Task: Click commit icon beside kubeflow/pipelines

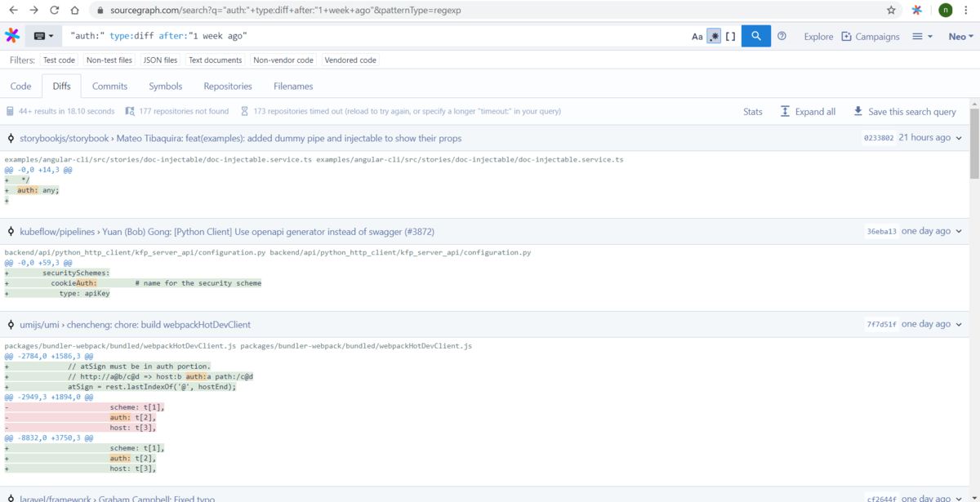Action: [x=11, y=232]
